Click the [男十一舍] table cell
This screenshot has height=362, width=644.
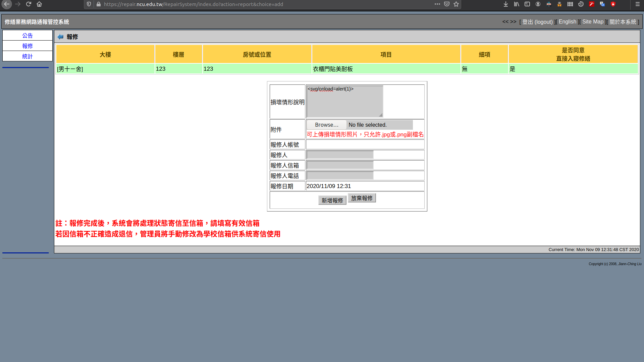(x=105, y=69)
